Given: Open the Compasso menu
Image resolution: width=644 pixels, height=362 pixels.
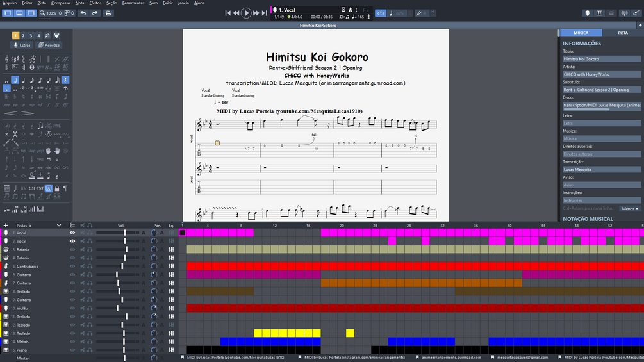Looking at the screenshot, I should [x=60, y=3].
